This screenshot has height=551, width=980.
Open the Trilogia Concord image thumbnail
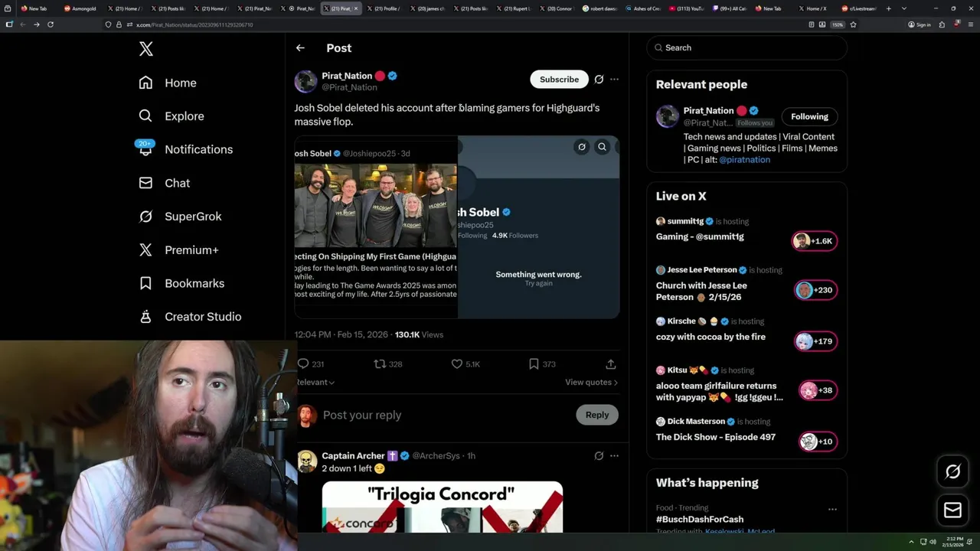coord(443,507)
